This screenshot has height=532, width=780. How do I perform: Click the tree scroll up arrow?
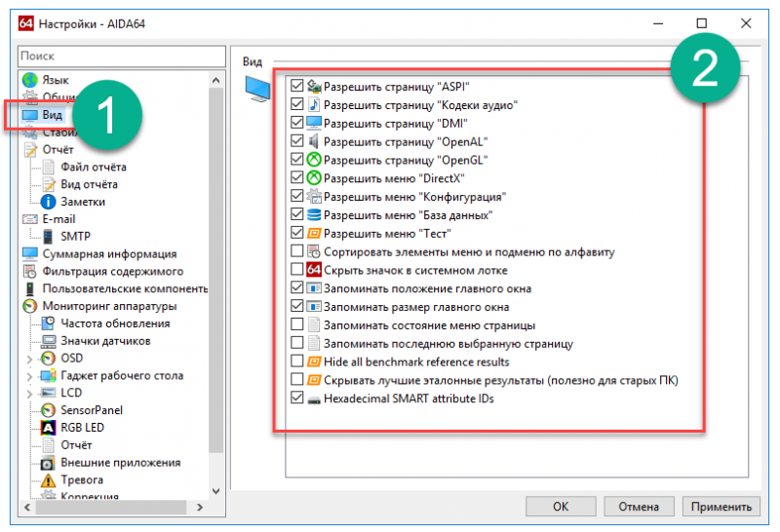[x=215, y=80]
